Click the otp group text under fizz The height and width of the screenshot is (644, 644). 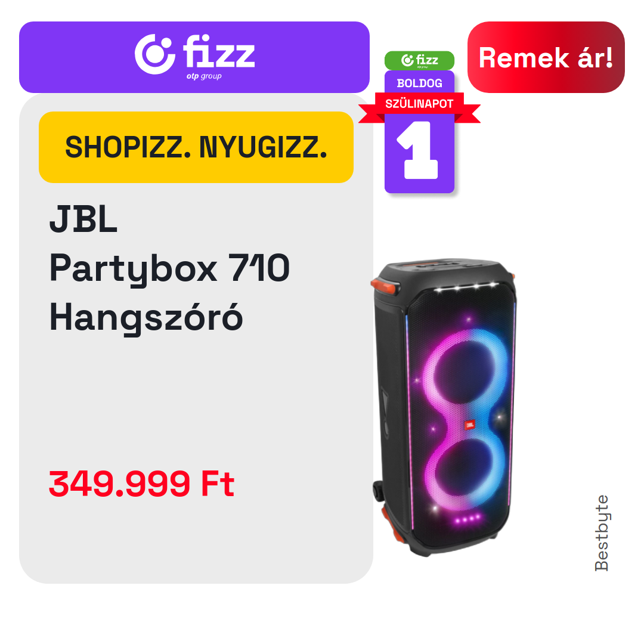[204, 76]
